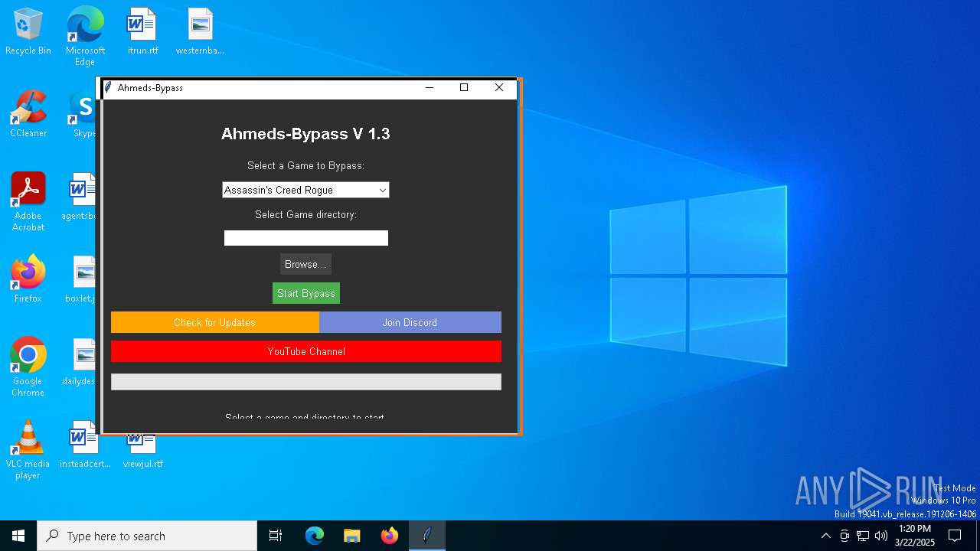Open Edge from the taskbar
This screenshot has width=980, height=551.
click(x=315, y=536)
